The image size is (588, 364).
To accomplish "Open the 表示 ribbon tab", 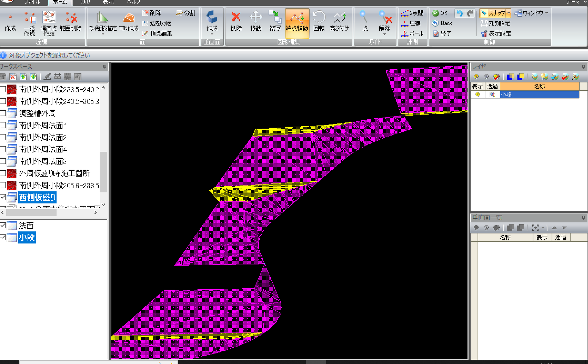I will (108, 2).
